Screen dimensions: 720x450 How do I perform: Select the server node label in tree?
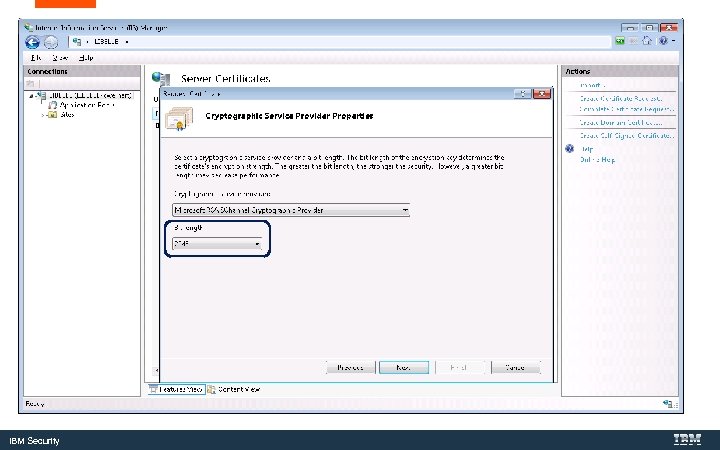[x=91, y=96]
